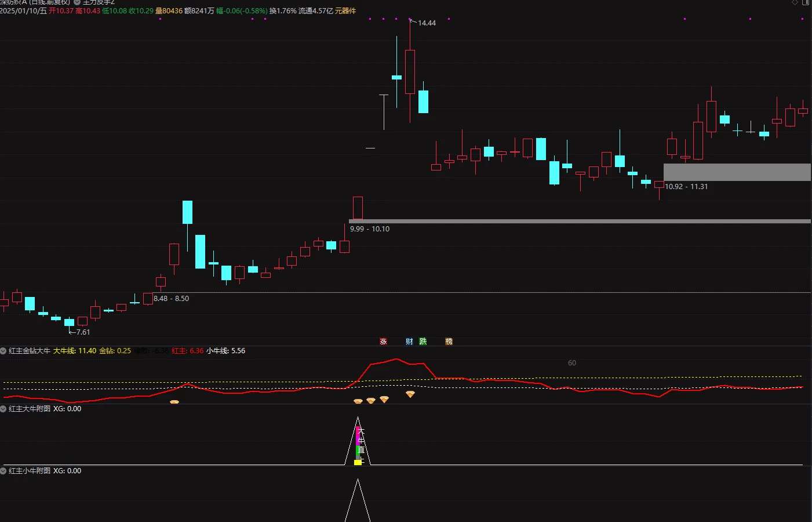
Task: Click the 10.92 - 11.31 gap label
Action: pyautogui.click(x=686, y=187)
